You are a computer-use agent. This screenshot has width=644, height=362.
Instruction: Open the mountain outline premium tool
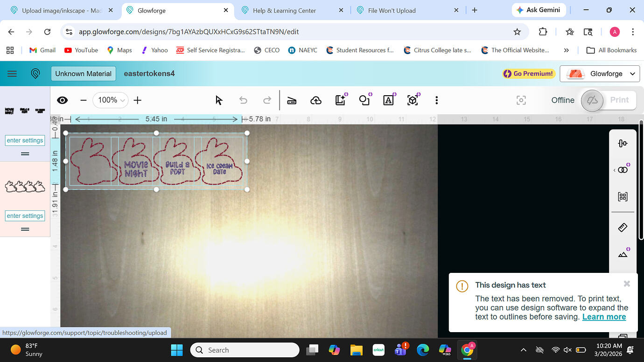623,254
